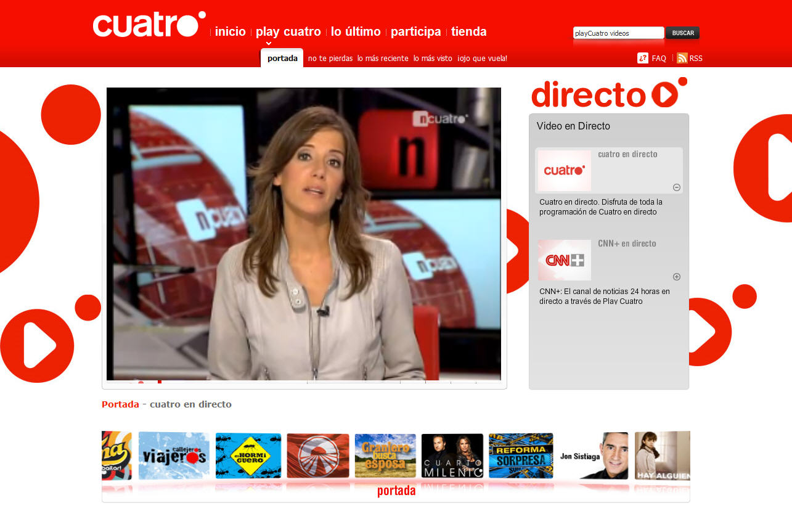Click the Portada breadcrumb link

coord(120,404)
